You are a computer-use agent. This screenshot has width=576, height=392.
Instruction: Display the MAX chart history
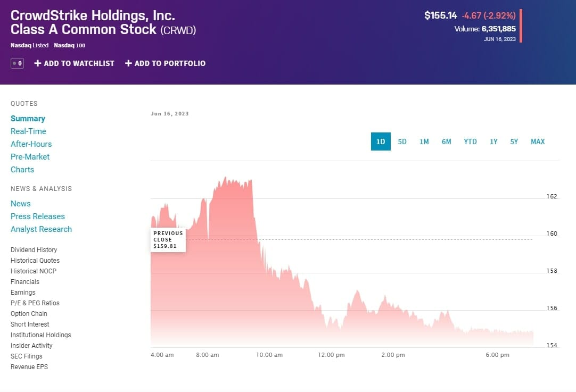click(x=538, y=141)
